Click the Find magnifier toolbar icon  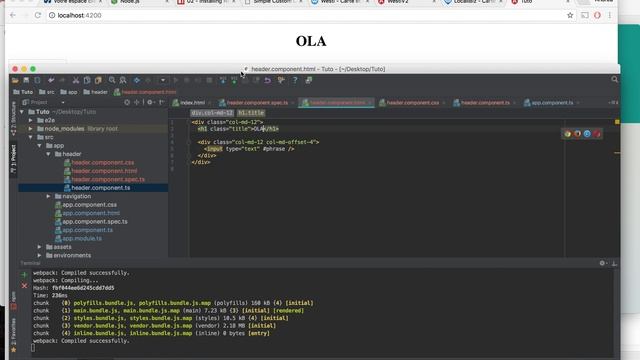(112, 80)
